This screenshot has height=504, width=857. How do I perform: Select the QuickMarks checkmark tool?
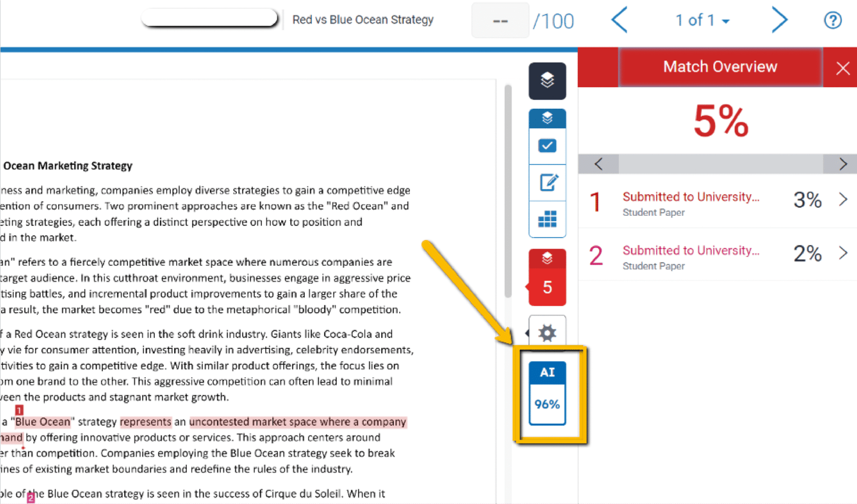547,146
